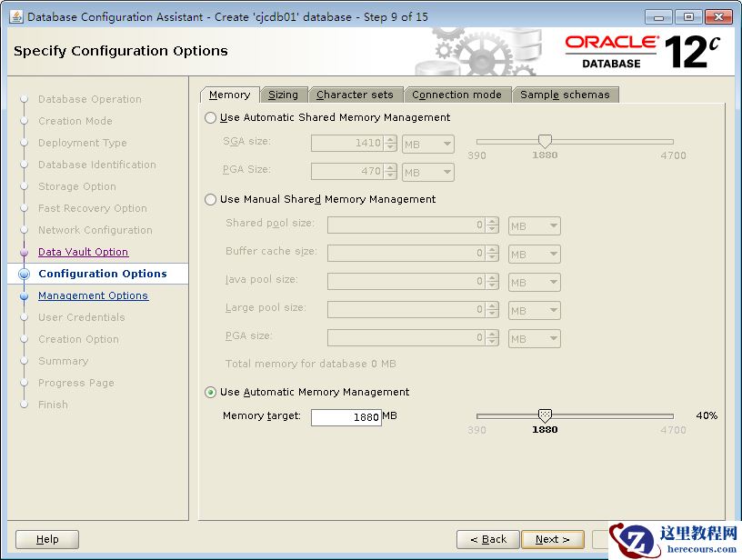Switch to the Sizing tab
This screenshot has width=742, height=560.
tap(283, 95)
